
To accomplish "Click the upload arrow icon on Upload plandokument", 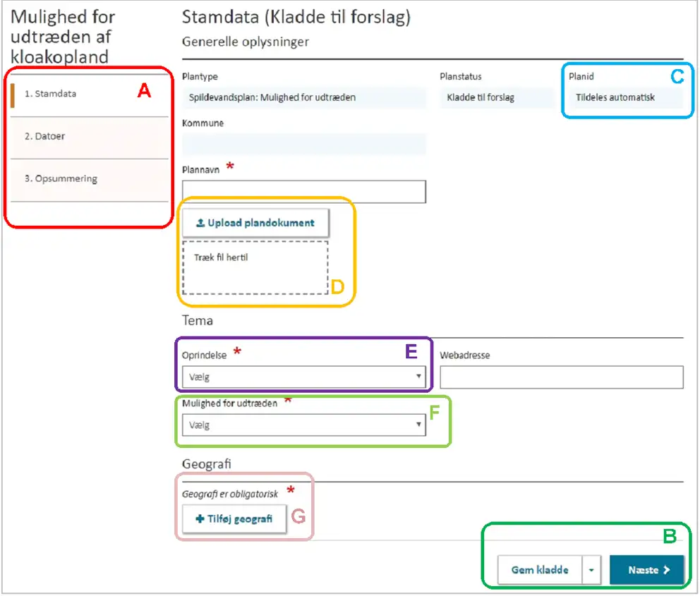I will 200,223.
